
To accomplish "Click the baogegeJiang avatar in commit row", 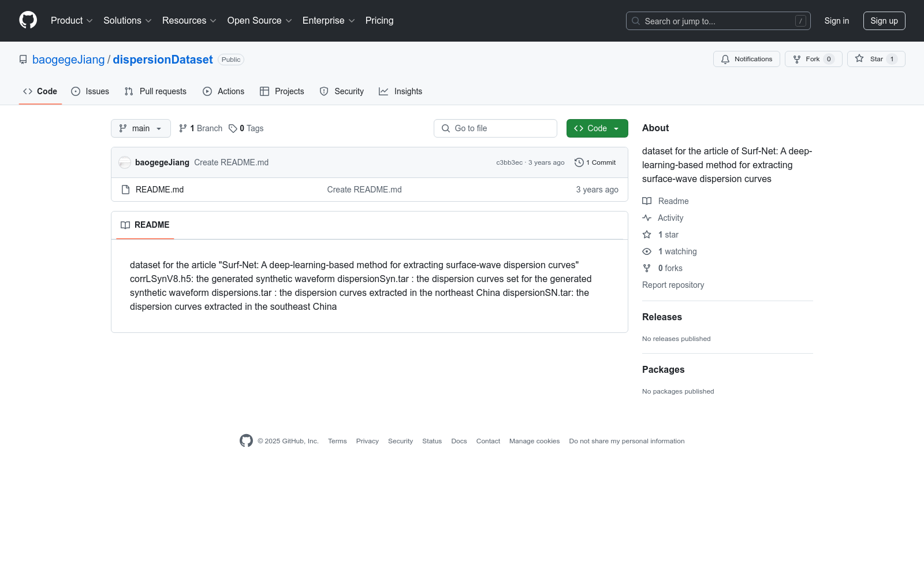I will coord(125,162).
